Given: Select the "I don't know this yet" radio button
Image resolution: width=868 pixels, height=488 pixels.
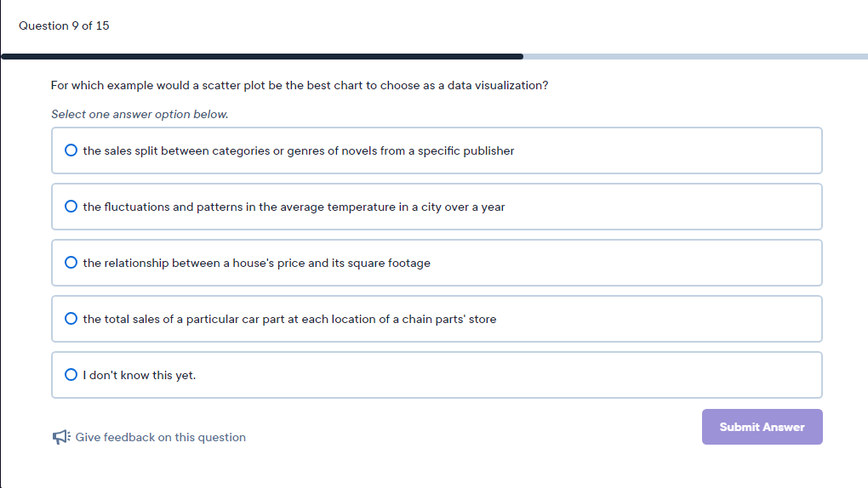Looking at the screenshot, I should 71,375.
